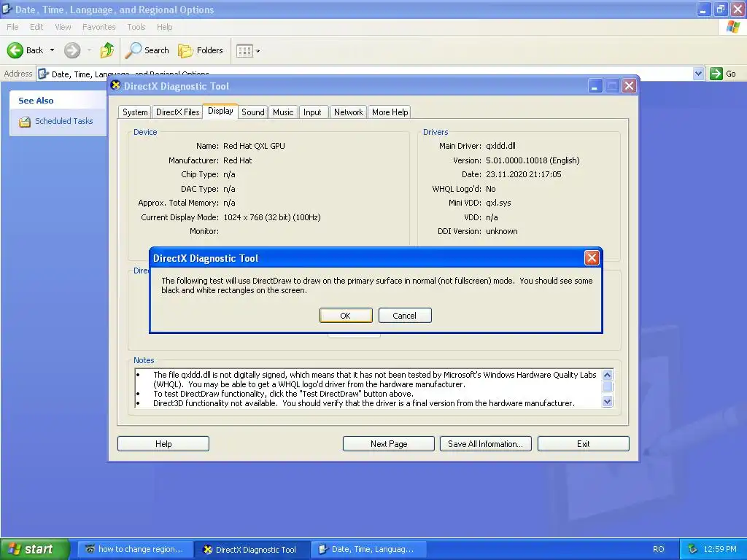Switch to the Input tab

pyautogui.click(x=312, y=112)
